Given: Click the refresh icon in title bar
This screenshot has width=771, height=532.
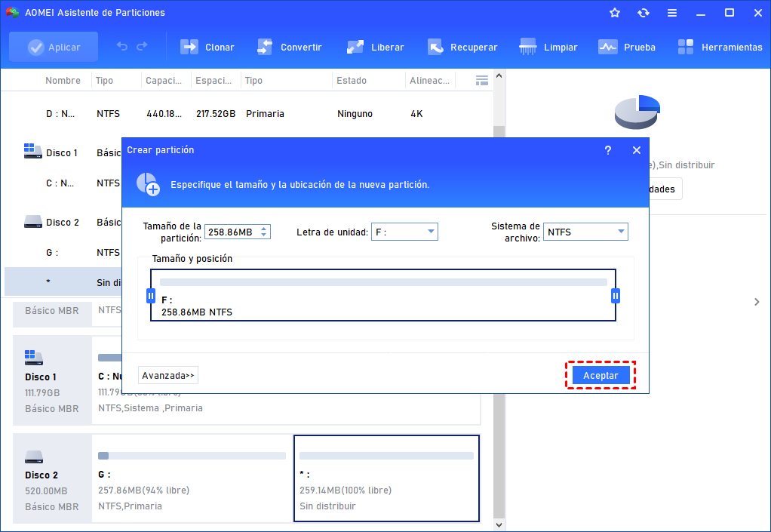Looking at the screenshot, I should [643, 13].
